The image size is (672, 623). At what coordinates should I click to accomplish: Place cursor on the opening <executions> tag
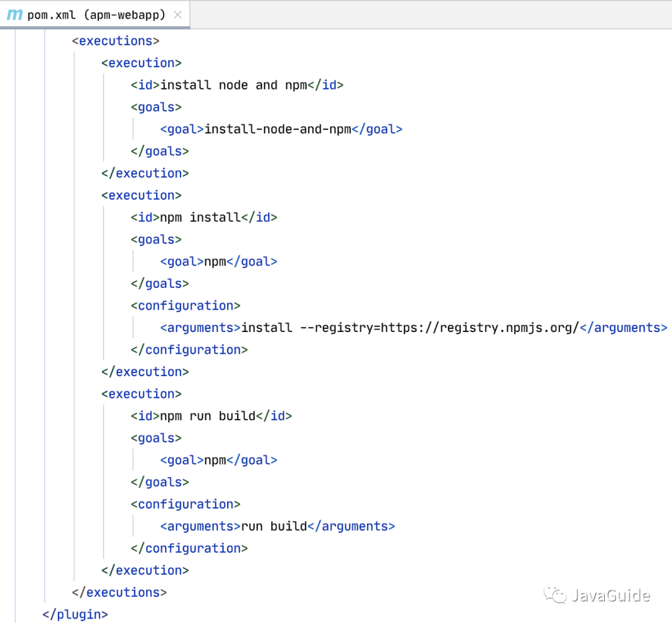tap(116, 41)
